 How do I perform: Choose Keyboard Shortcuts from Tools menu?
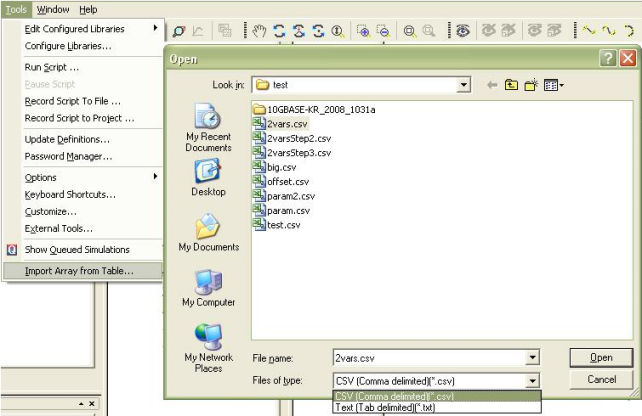click(x=70, y=194)
